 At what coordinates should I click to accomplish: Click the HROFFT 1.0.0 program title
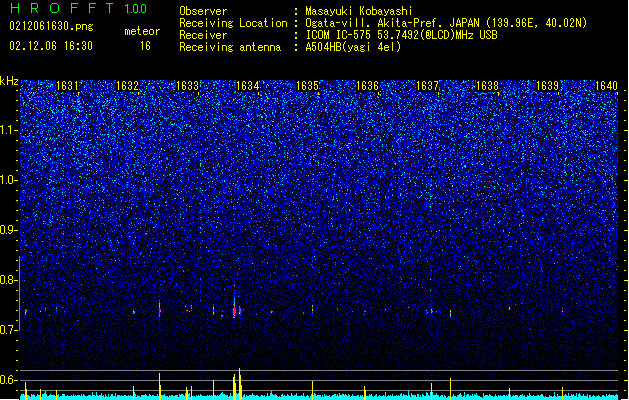79,8
